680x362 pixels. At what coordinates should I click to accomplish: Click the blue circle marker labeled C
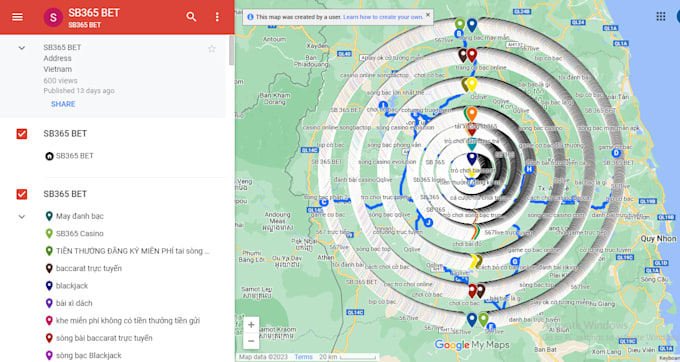click(324, 202)
